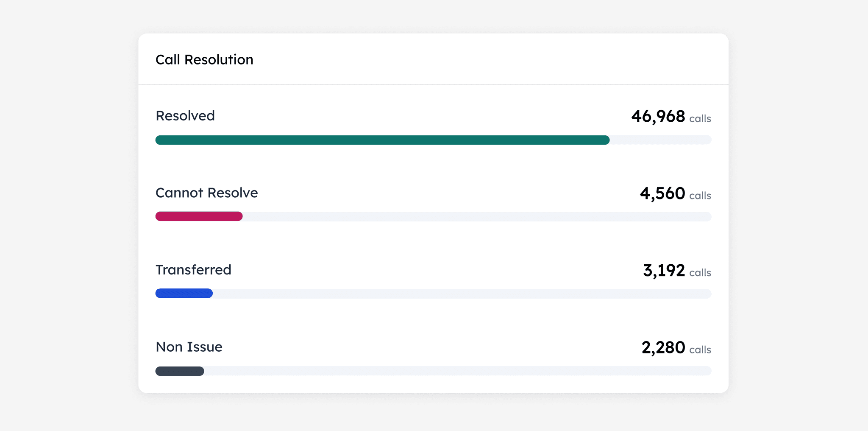The width and height of the screenshot is (868, 431).
Task: Select the Transferred row label
Action: (193, 270)
